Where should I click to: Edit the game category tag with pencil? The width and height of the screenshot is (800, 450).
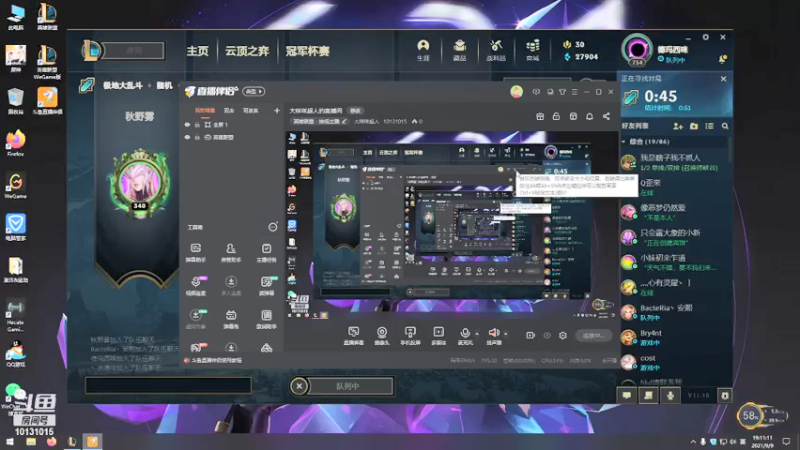coord(344,121)
